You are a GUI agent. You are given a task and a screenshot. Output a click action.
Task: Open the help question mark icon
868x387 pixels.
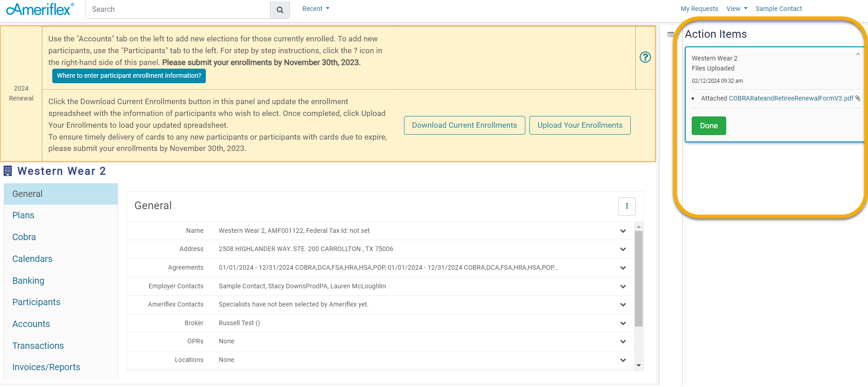[x=645, y=57]
